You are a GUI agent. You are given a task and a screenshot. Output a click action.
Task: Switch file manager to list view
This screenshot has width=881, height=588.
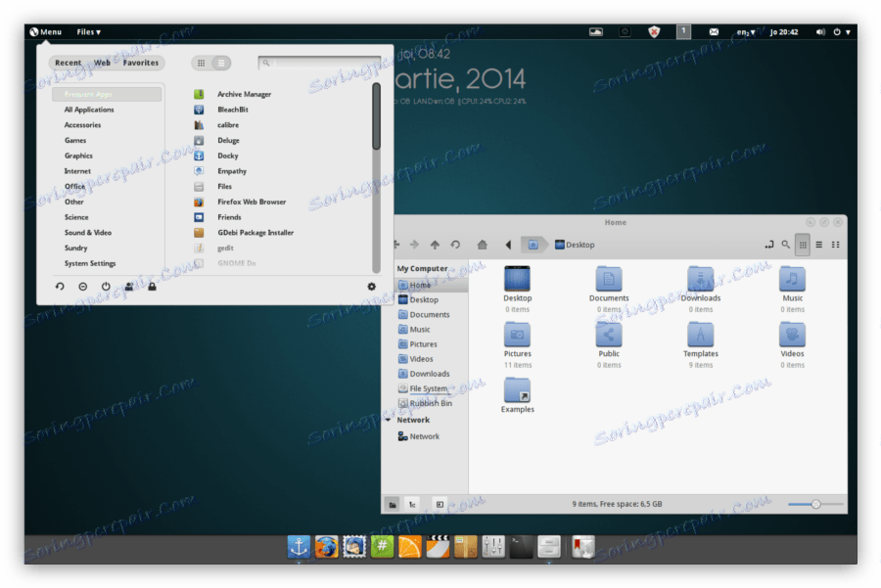click(x=818, y=245)
